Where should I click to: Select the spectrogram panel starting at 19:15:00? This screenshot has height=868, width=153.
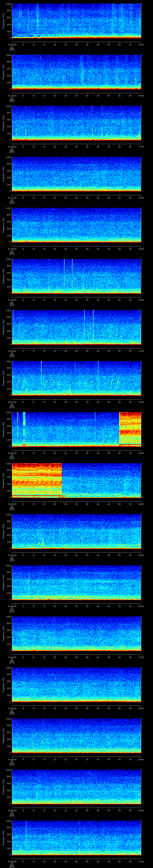pyautogui.click(x=76, y=72)
